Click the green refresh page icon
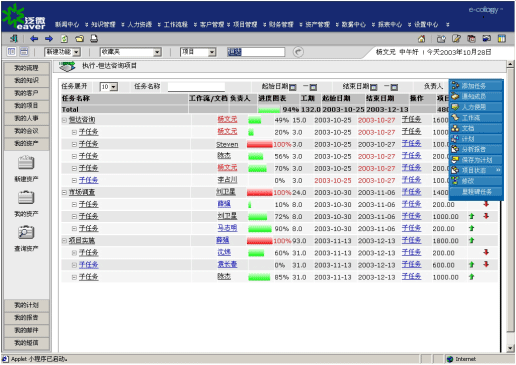 (x=64, y=39)
